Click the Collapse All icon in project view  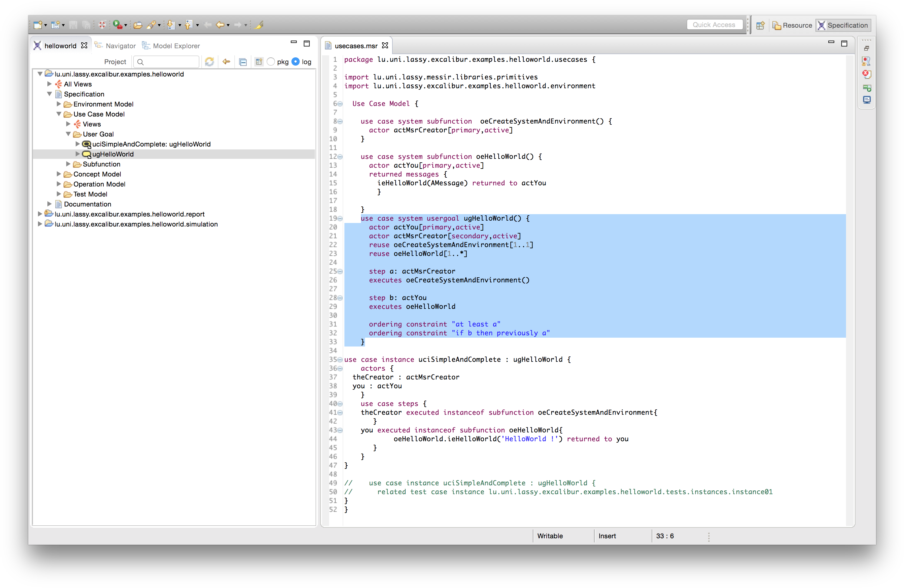click(243, 61)
